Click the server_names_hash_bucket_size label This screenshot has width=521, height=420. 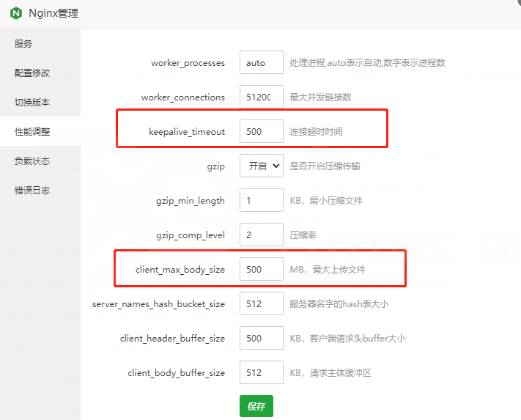tap(158, 304)
